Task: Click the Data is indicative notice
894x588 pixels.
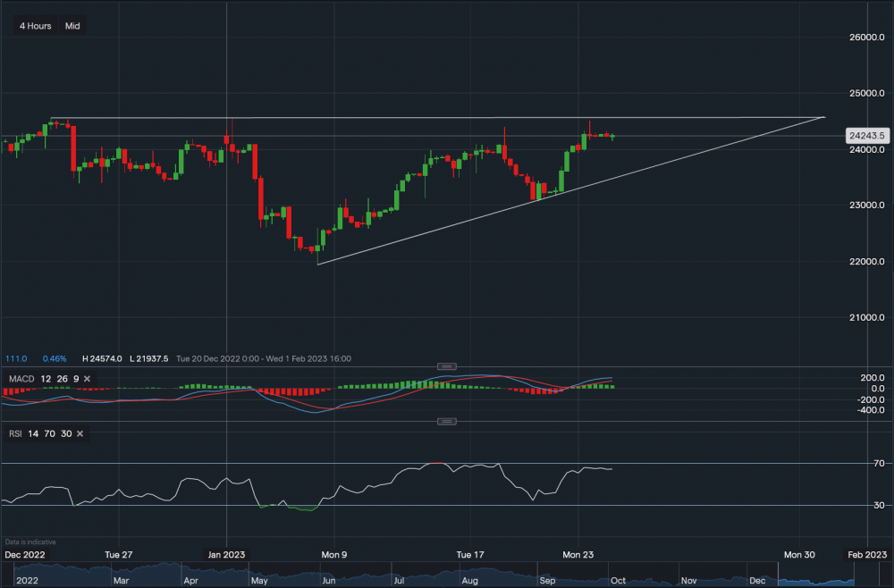Action: tap(30, 542)
